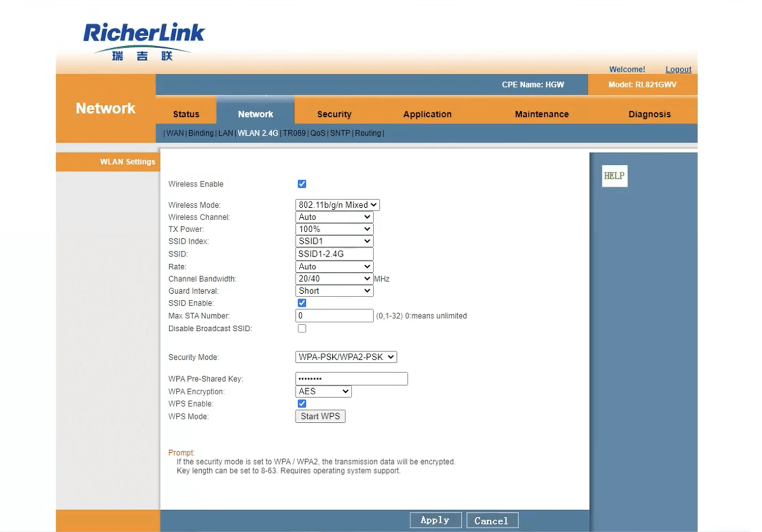
Task: Turn off WPS Enable checkbox
Action: click(302, 403)
